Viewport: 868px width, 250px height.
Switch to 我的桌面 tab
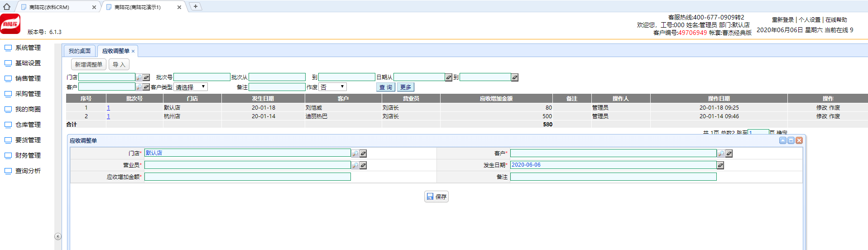(80, 51)
